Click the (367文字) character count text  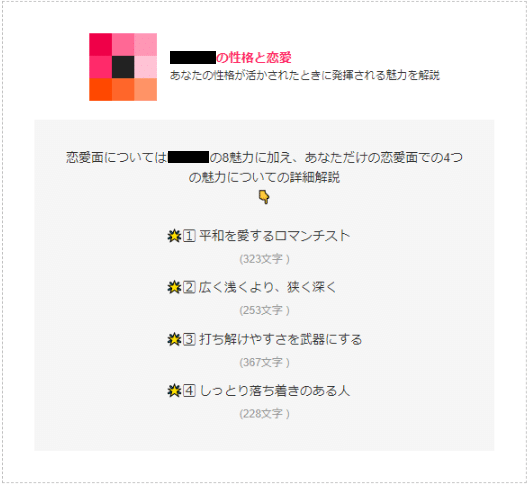264,362
